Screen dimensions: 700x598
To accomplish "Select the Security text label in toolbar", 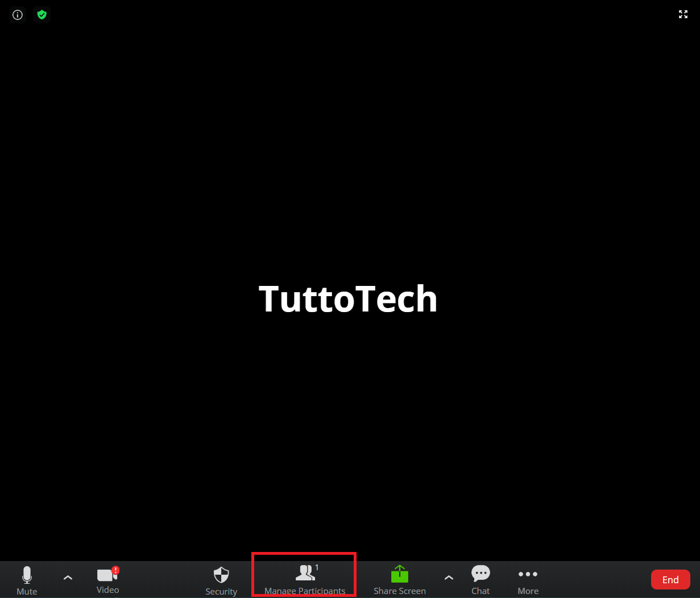I will click(221, 591).
